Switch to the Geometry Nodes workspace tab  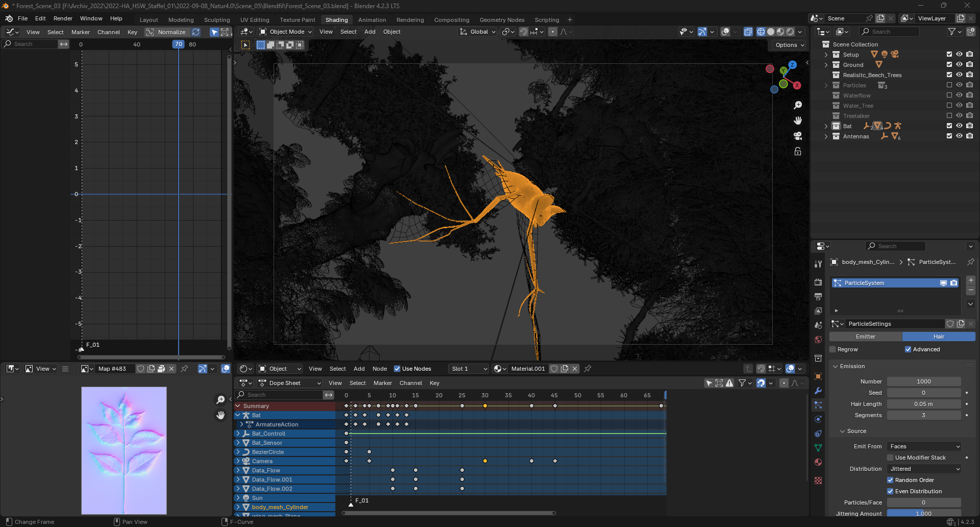(x=502, y=20)
